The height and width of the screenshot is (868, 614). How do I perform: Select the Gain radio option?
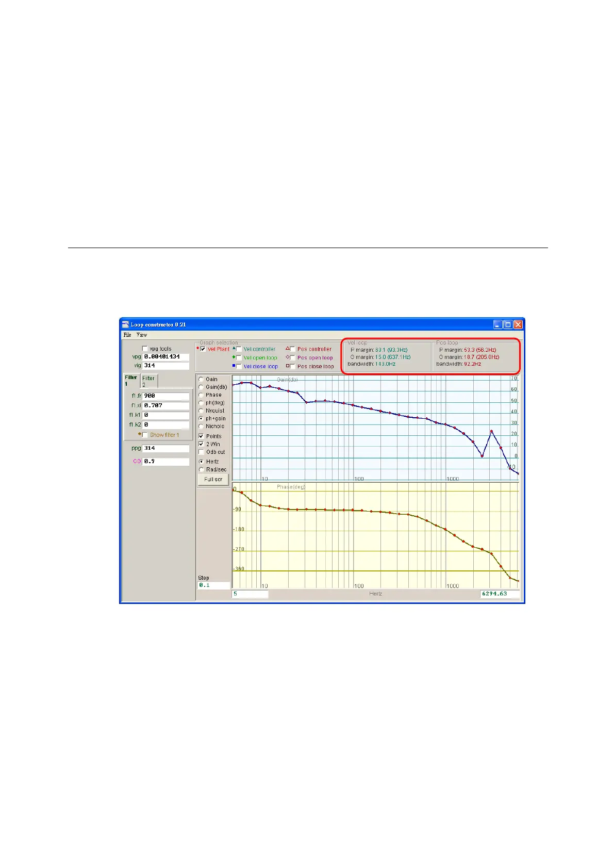coord(201,379)
